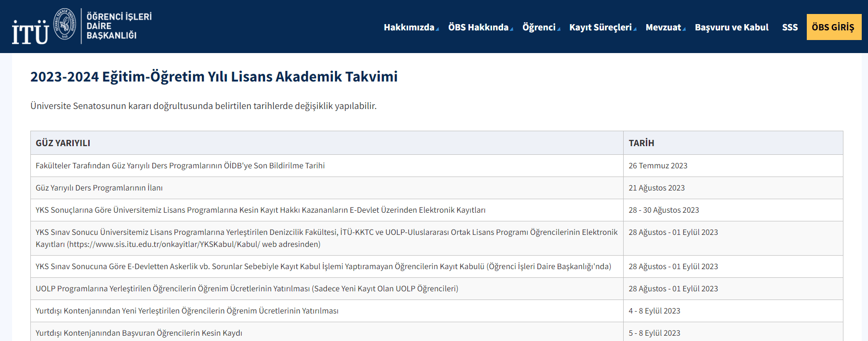
Task: Expand the Hakkımızda menu
Action: click(x=411, y=27)
